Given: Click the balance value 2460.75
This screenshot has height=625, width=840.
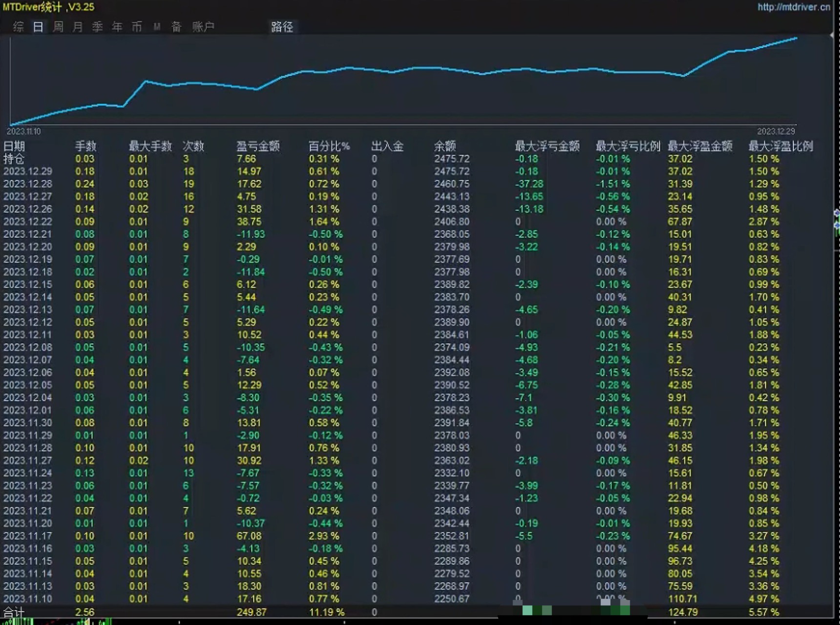Looking at the screenshot, I should 452,184.
